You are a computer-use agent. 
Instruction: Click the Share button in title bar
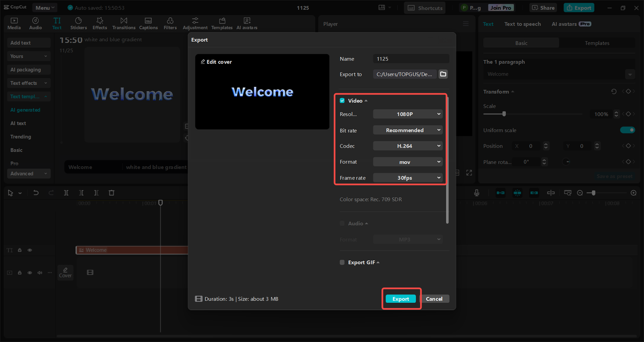pos(543,8)
